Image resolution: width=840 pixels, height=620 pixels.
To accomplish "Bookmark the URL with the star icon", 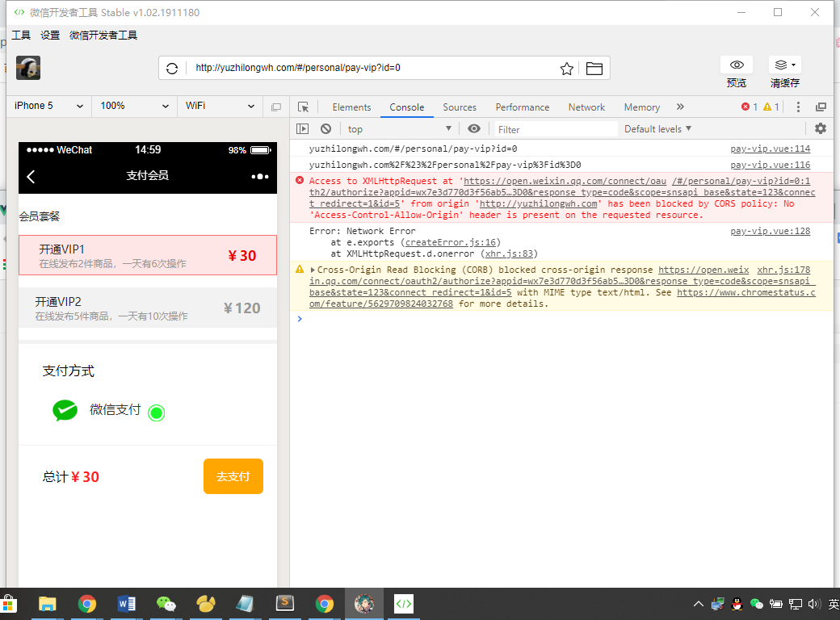I will click(567, 69).
